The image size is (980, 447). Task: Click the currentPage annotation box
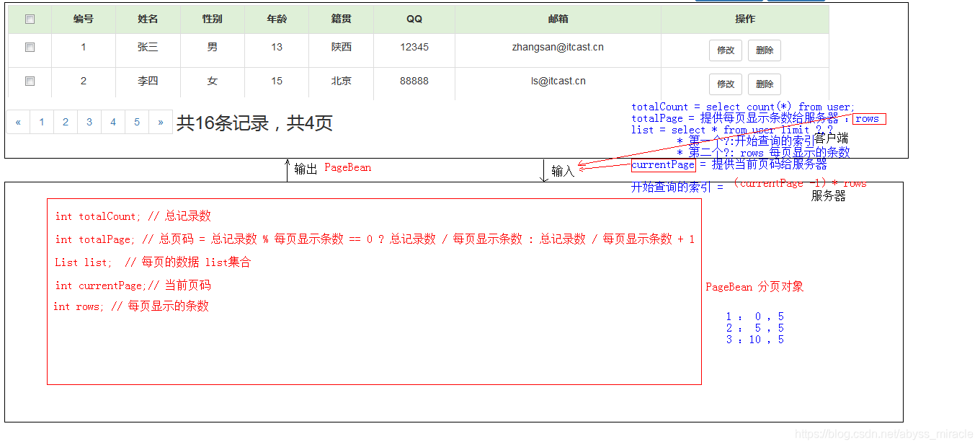[x=663, y=164]
